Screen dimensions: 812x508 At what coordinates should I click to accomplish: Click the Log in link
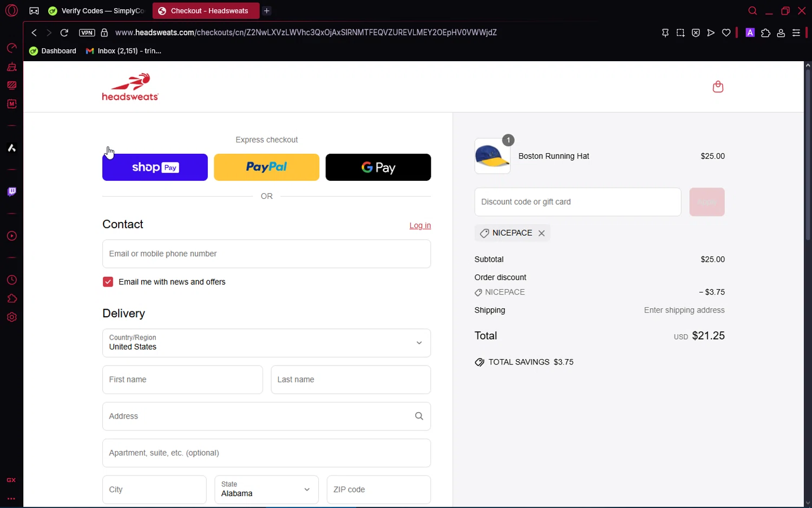click(x=420, y=226)
